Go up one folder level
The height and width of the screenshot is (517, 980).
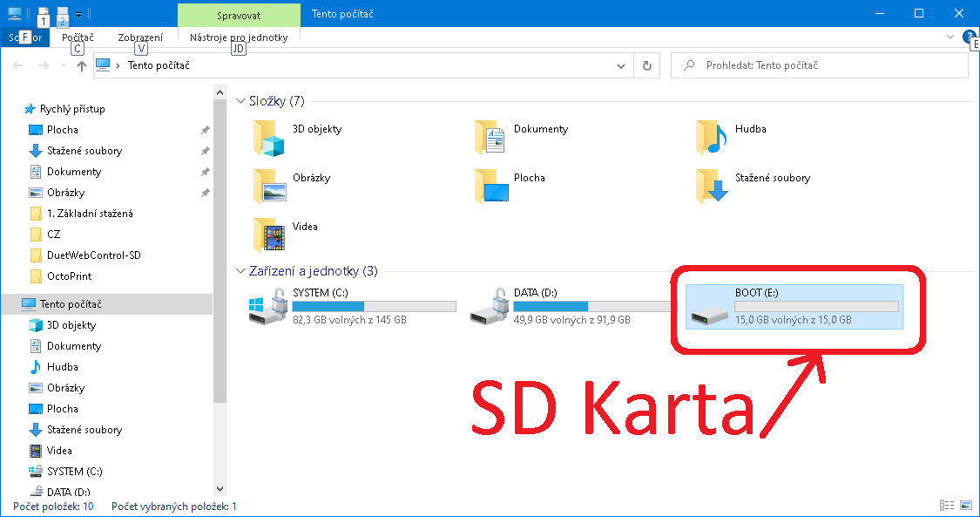coord(81,65)
